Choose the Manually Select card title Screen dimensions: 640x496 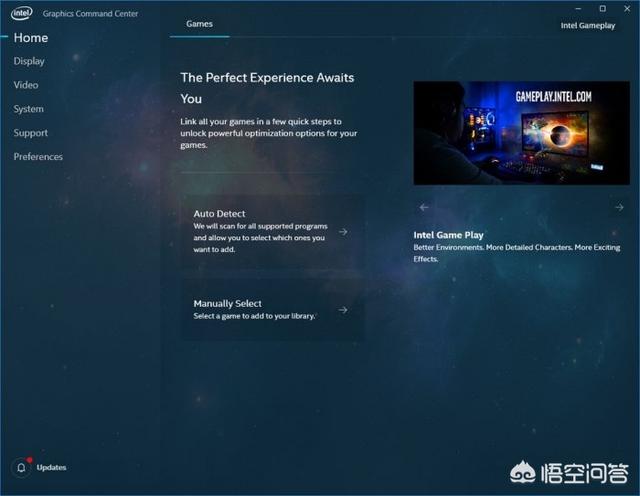tap(228, 303)
